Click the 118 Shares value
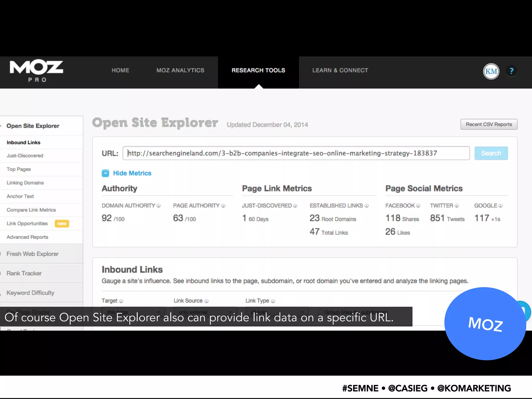 point(402,218)
